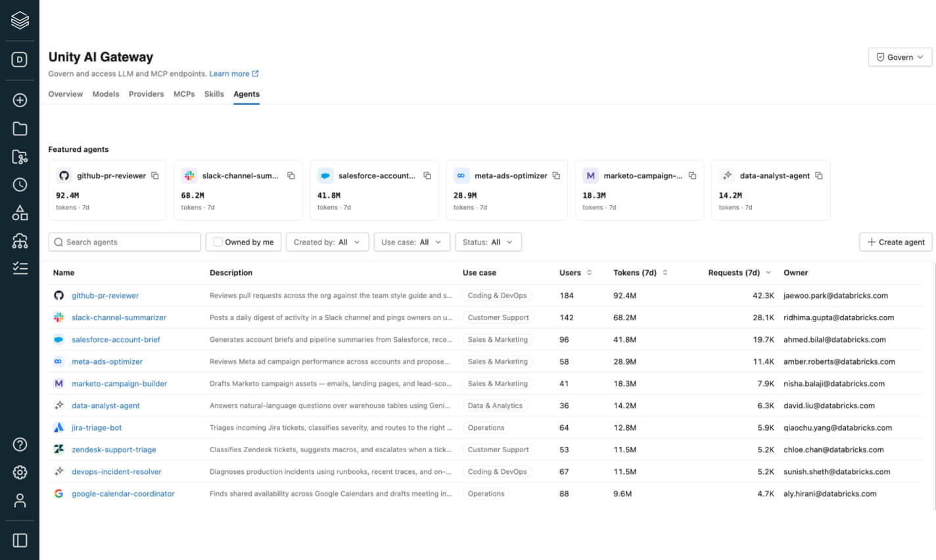The height and width of the screenshot is (560, 936).
Task: Click Coding & DevOps tag for github-pr-reviewer
Action: [498, 296]
